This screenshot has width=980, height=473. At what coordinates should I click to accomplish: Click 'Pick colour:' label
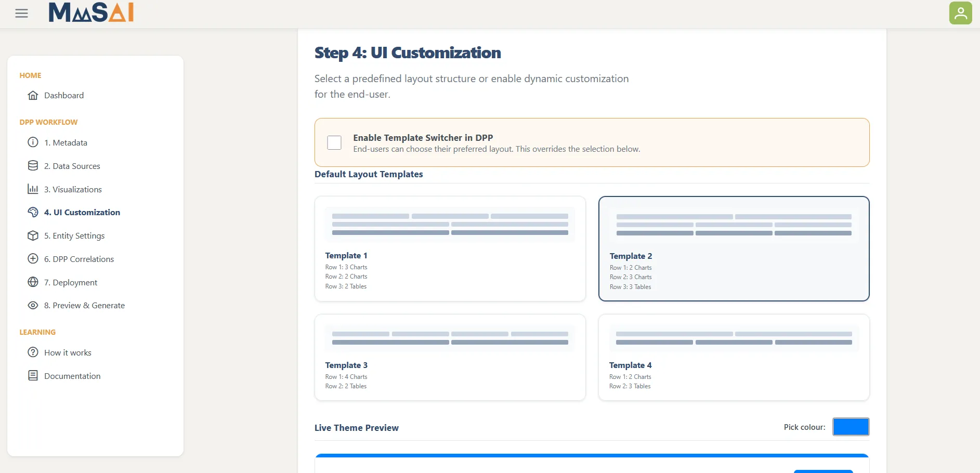click(x=804, y=427)
